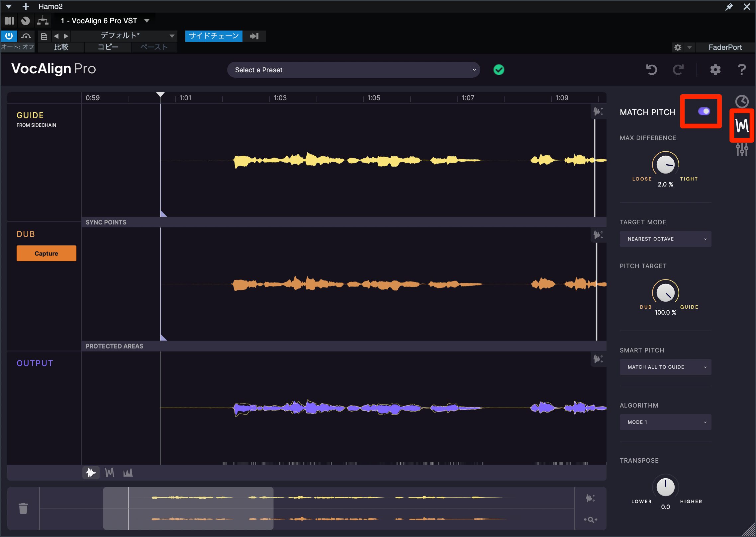The width and height of the screenshot is (756, 537).
Task: Click the FaderPort button
Action: coord(725,47)
